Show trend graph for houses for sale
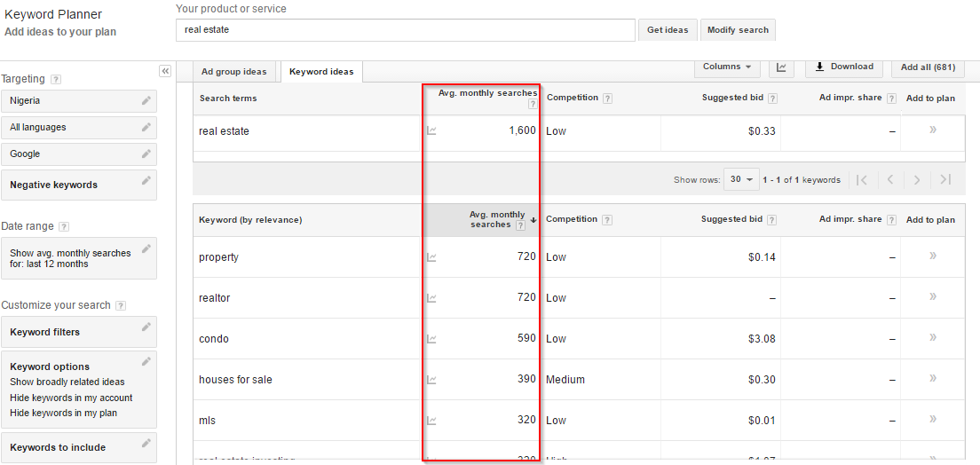The height and width of the screenshot is (465, 980). coord(431,380)
